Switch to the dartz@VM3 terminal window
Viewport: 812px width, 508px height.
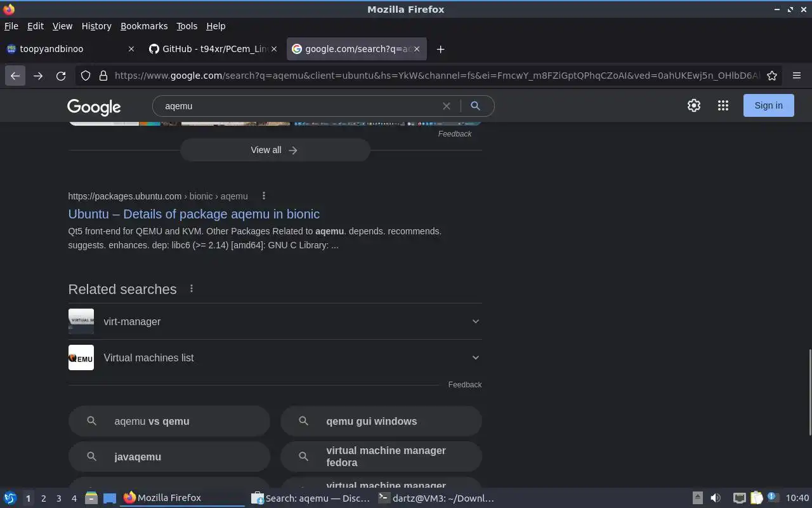[436, 498]
